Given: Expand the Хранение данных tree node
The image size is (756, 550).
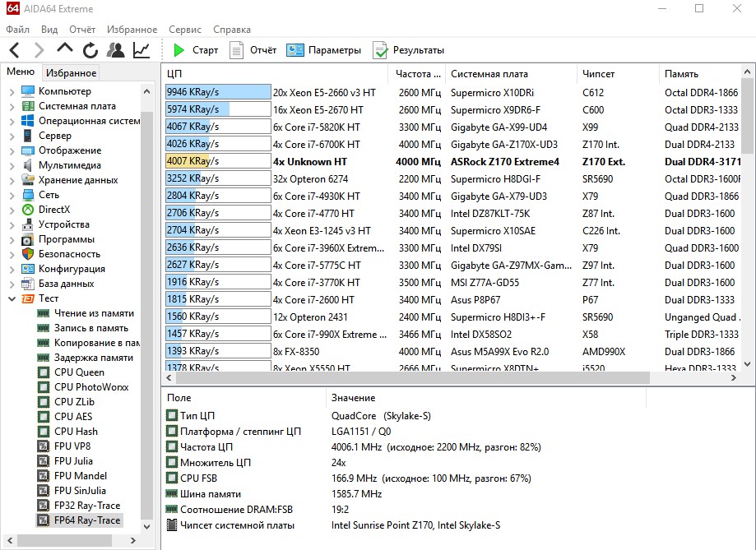Looking at the screenshot, I should pos(12,181).
